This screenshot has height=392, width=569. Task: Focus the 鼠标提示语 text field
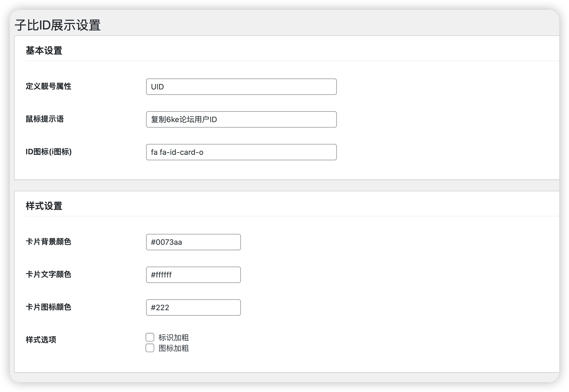pyautogui.click(x=241, y=119)
